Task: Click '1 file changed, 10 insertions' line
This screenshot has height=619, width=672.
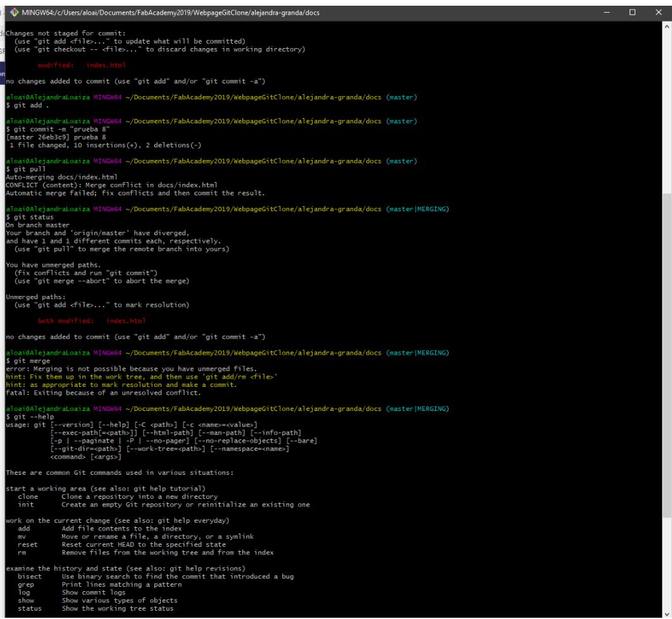Action: (x=106, y=145)
